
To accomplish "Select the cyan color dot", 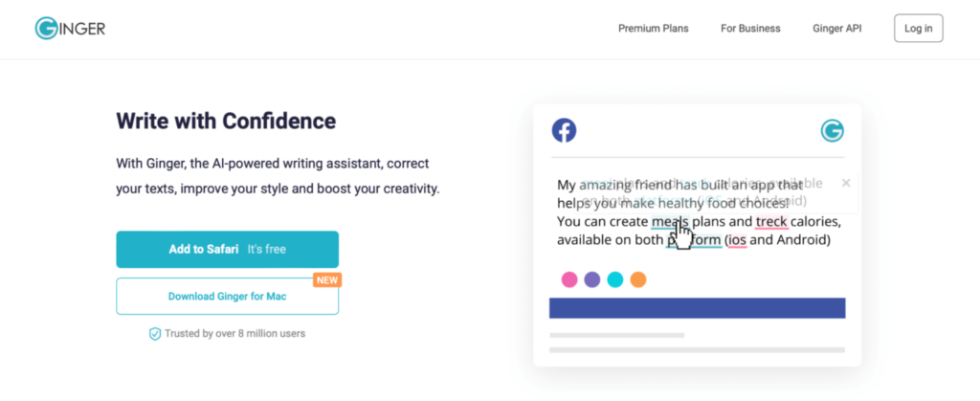I will (615, 279).
